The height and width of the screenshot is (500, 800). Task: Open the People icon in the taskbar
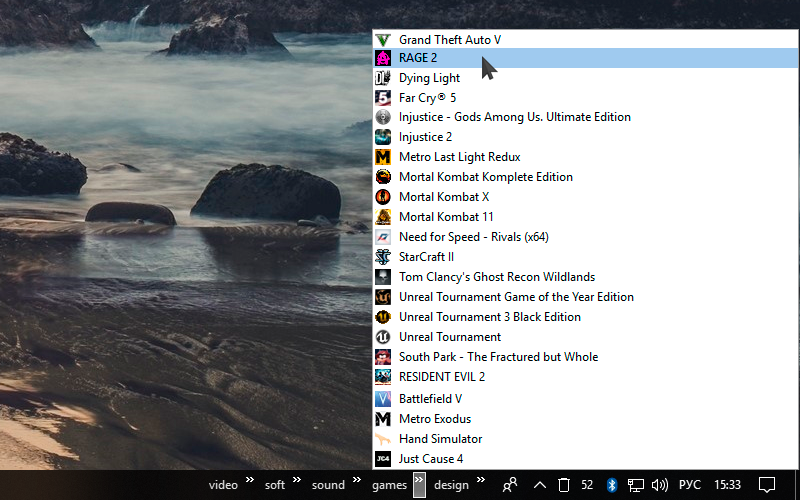pos(510,485)
